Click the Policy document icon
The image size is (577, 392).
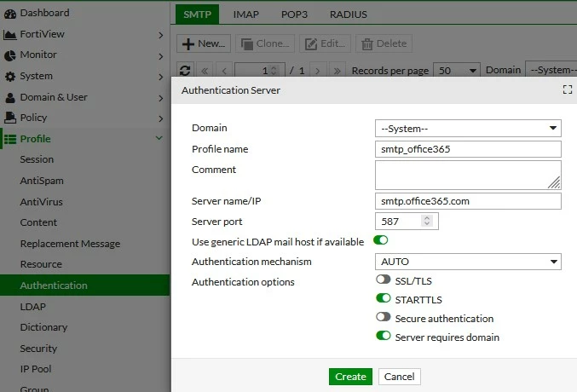[10, 118]
